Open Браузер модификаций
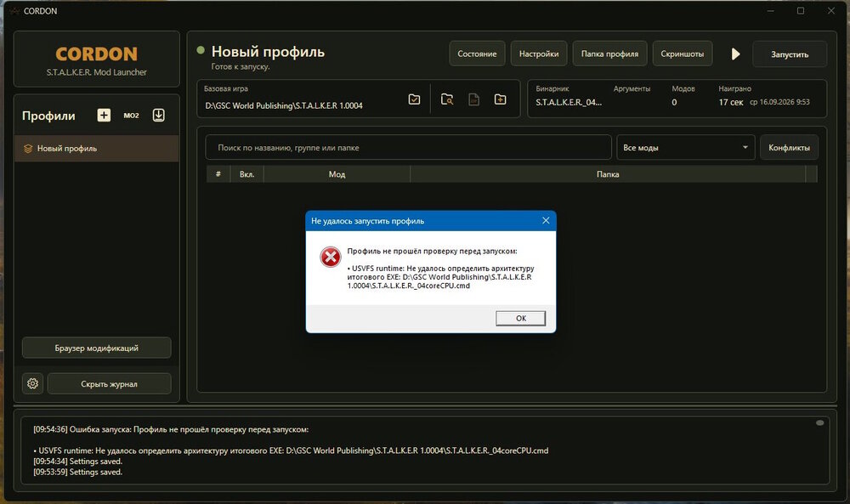Viewport: 850px width, 504px height. pos(97,348)
